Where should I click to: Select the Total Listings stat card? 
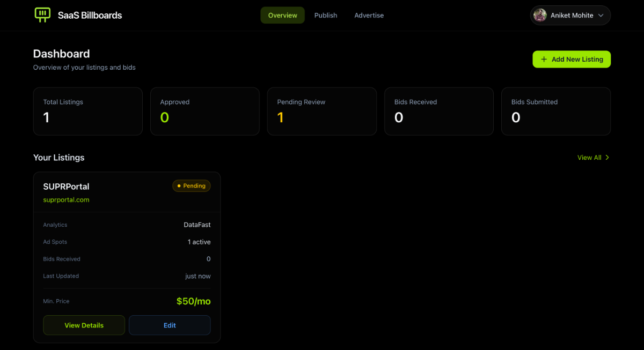point(87,111)
